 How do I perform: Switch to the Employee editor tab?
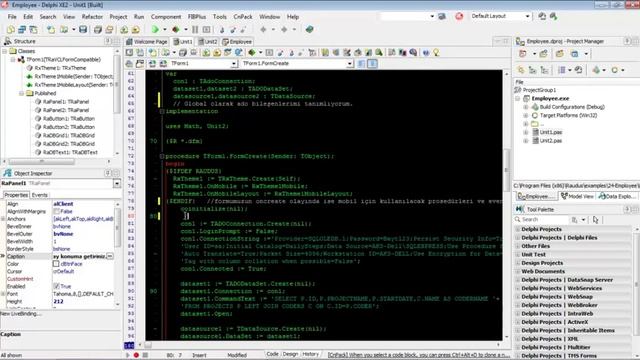click(237, 42)
